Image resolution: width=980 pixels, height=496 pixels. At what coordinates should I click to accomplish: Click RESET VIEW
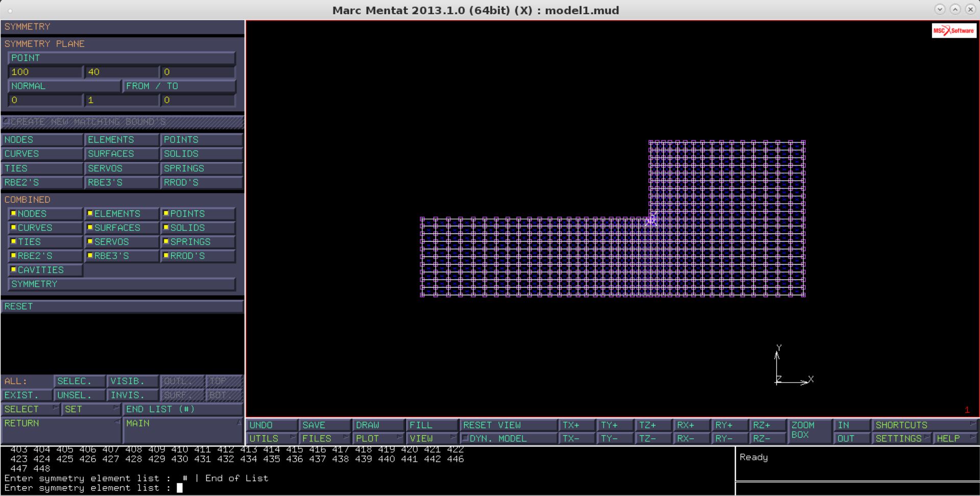[509, 425]
